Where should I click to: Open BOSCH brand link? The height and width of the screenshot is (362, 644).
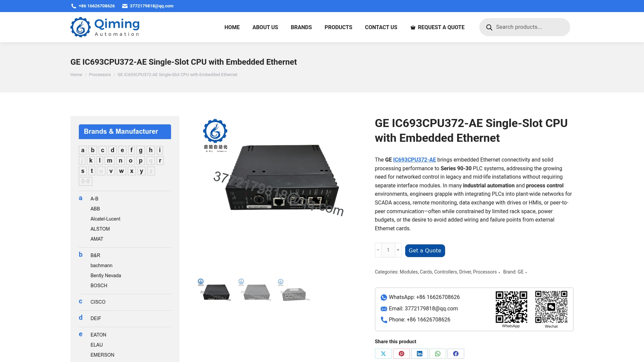pos(99,286)
